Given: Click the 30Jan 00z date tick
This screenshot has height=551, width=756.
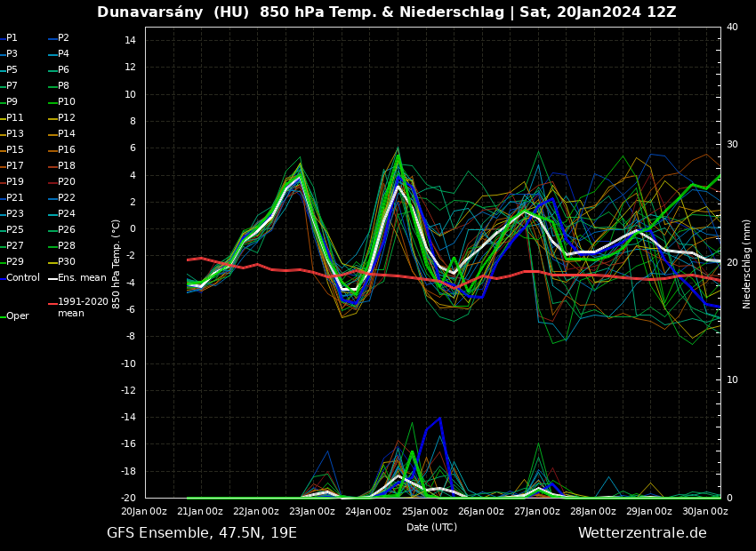Looking at the screenshot, I should (705, 511).
